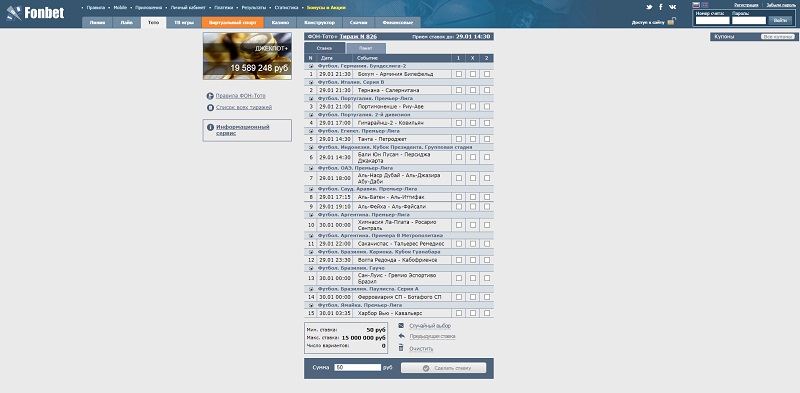
Task: Collapse the Ямайка Премьер-Лига group
Action: coord(311,305)
